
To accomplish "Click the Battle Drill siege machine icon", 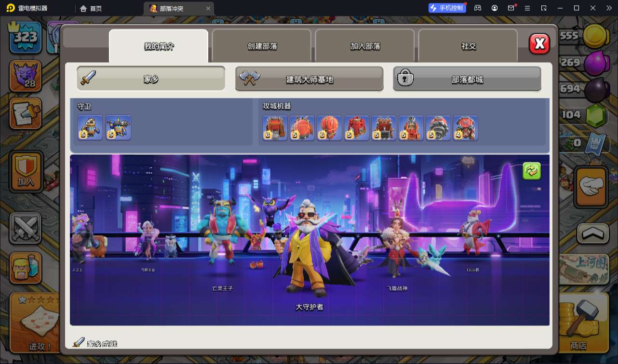I will coord(438,128).
